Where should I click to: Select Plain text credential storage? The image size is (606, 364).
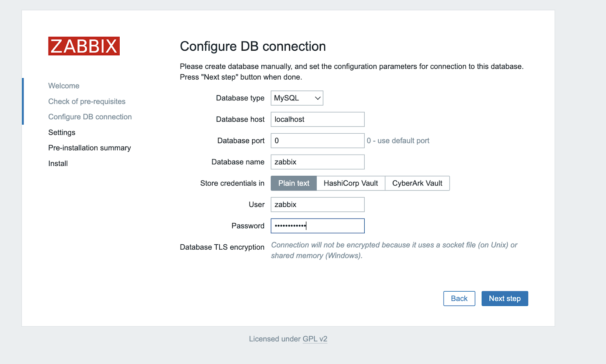tap(294, 183)
